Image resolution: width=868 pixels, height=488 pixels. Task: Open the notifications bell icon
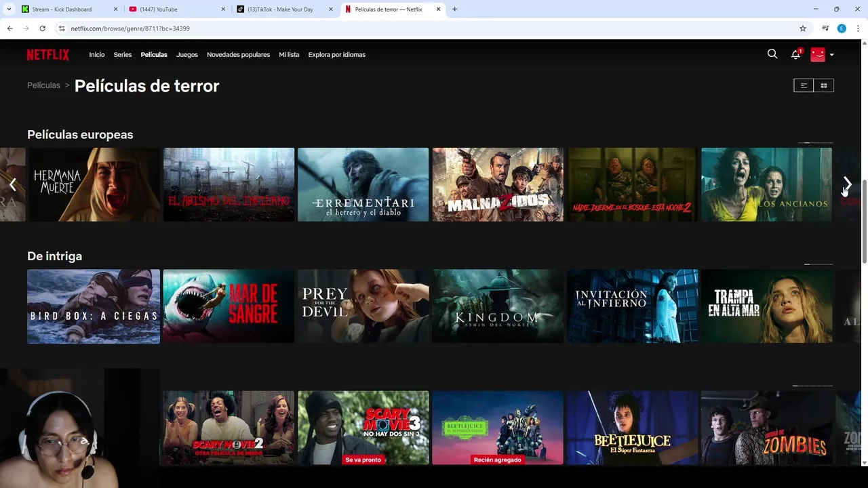pyautogui.click(x=795, y=54)
